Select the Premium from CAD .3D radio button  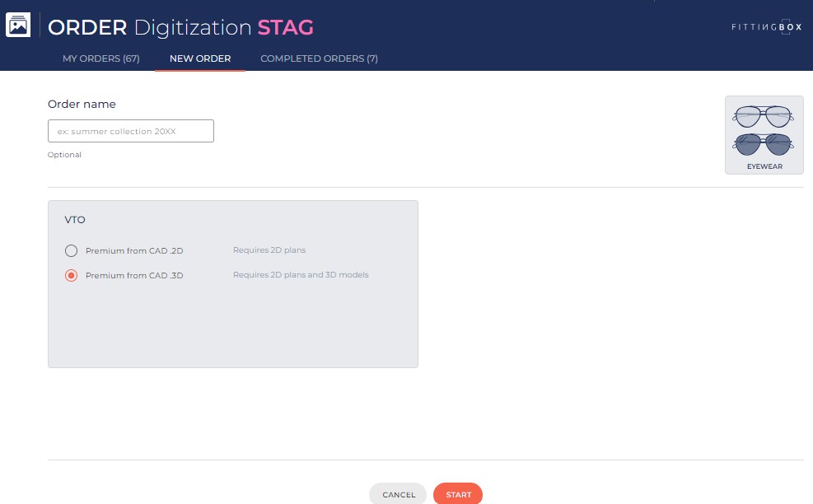pos(72,275)
